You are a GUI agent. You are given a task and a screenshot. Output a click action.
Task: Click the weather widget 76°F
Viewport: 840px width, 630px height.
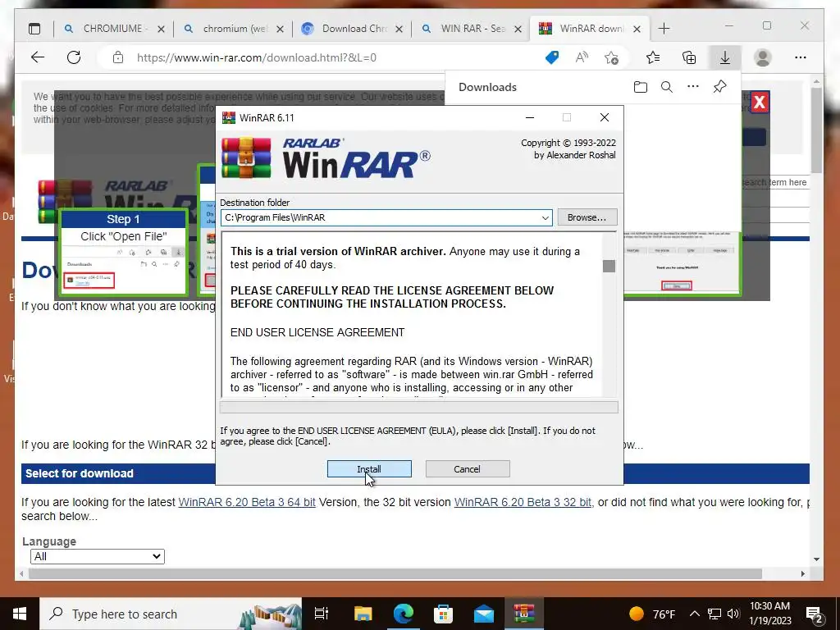651,614
